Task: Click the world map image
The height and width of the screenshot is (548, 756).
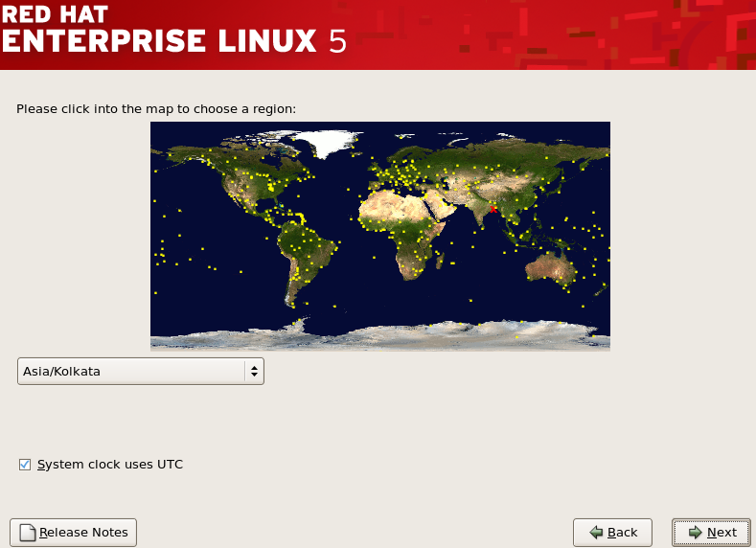Action: tap(380, 236)
